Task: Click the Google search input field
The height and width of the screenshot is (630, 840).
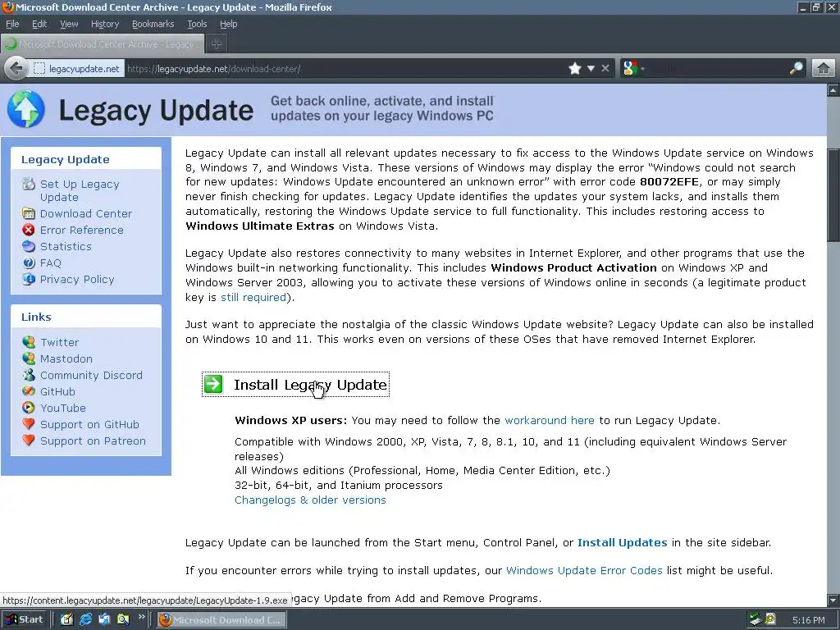Action: click(717, 69)
